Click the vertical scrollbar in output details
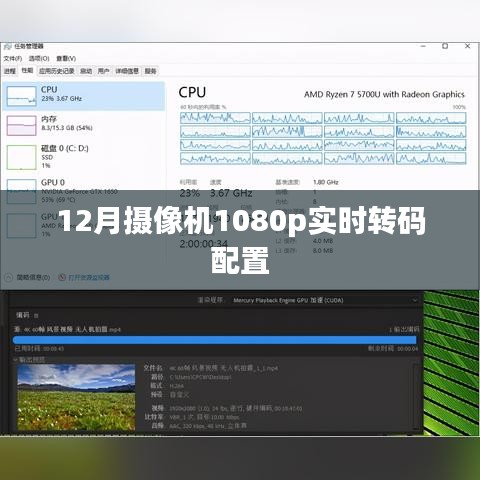This screenshot has height=480, width=480. coord(415,397)
